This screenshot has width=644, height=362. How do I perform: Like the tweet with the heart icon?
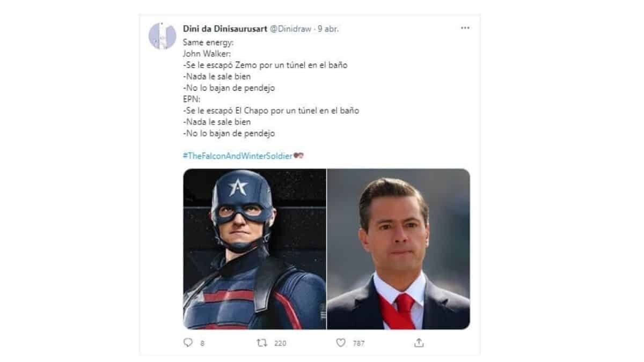click(340, 342)
